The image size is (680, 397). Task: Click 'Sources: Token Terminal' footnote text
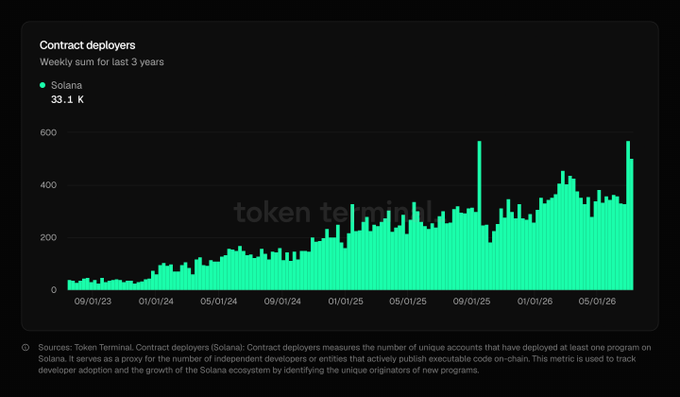(85, 348)
